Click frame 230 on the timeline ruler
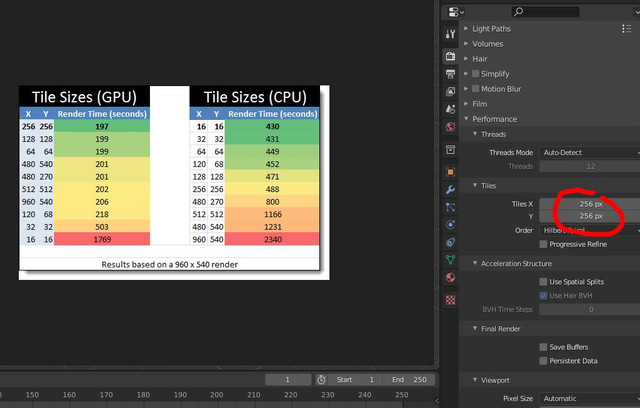 click(327, 395)
